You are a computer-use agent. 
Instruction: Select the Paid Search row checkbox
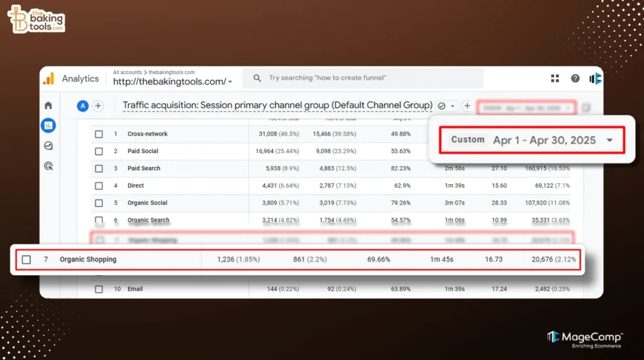coord(99,168)
